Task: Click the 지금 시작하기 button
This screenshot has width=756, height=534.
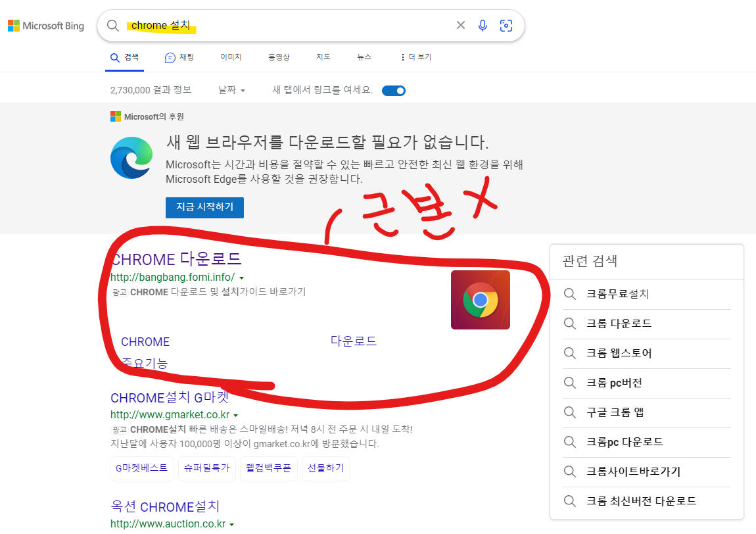Action: 204,207
